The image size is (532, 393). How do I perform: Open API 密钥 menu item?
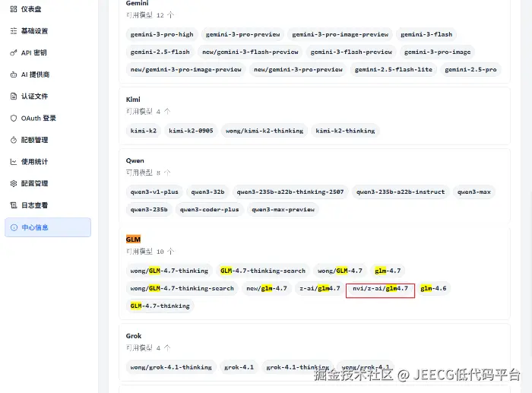point(48,52)
